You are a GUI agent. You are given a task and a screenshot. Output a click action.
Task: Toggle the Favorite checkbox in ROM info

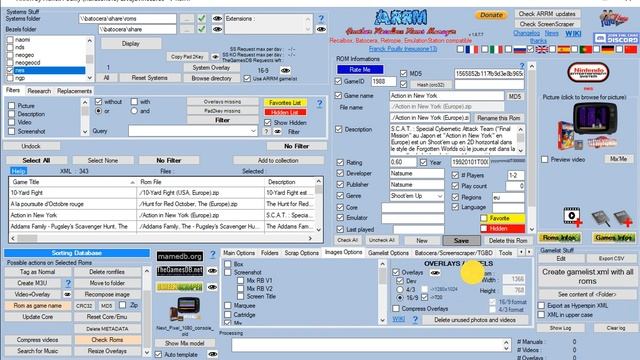click(x=484, y=218)
